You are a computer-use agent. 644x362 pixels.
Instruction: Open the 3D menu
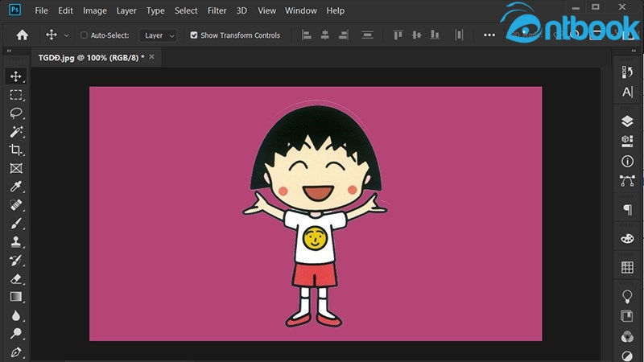[x=242, y=10]
